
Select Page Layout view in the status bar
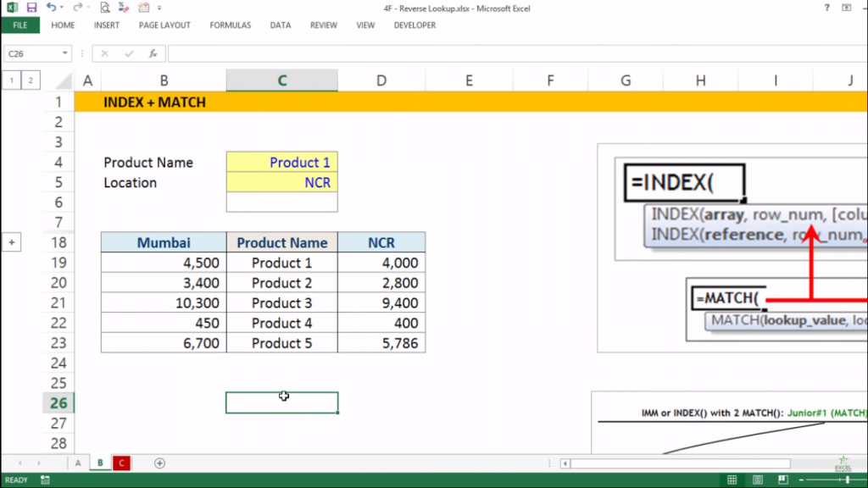pyautogui.click(x=759, y=480)
